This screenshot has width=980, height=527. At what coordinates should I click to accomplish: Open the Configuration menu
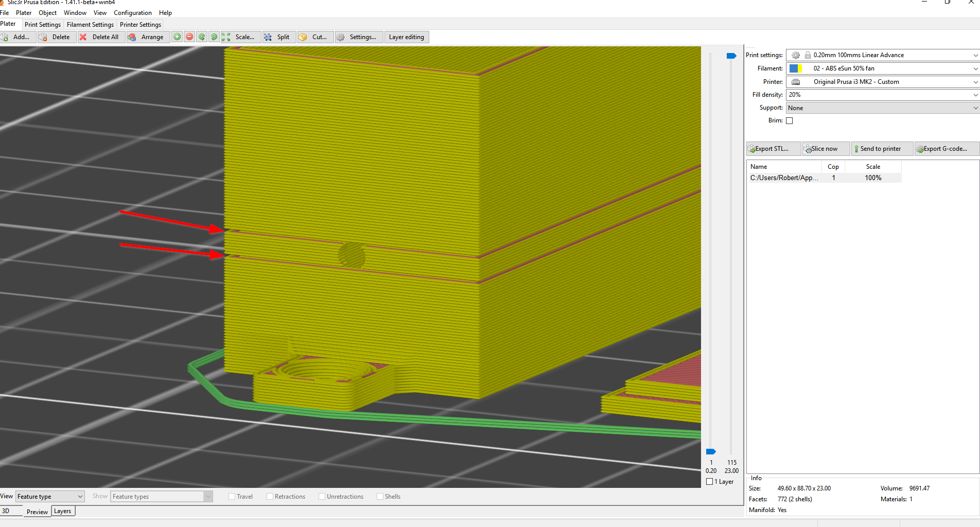tap(132, 12)
